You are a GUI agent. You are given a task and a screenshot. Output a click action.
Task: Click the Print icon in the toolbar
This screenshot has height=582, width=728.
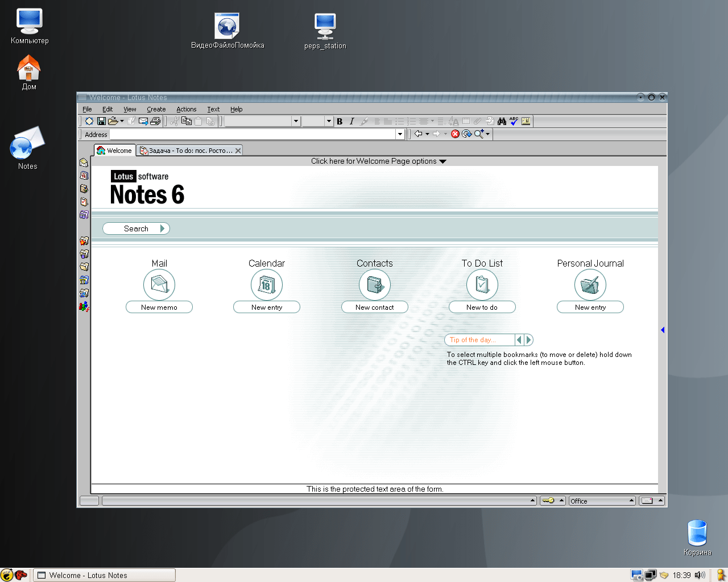[x=155, y=121]
